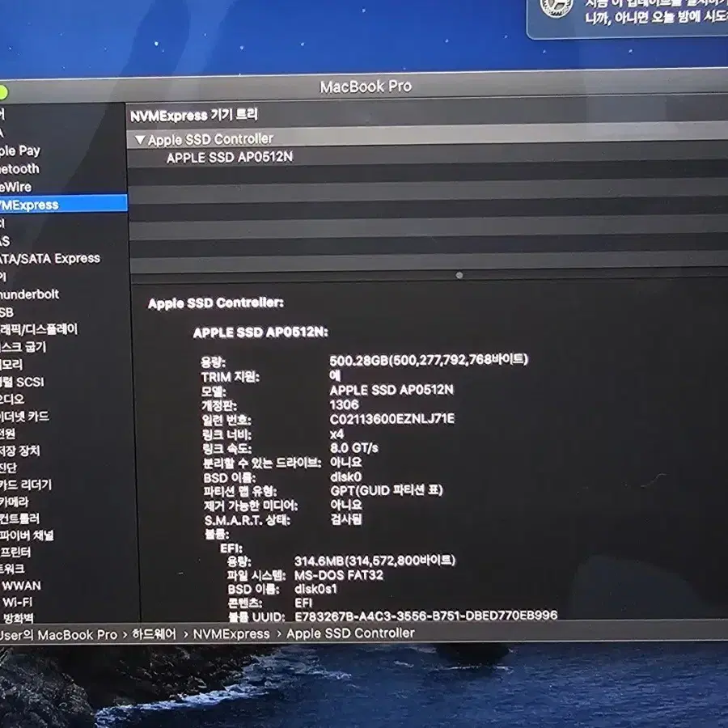Click the BSD name value disk0s1

click(315, 589)
